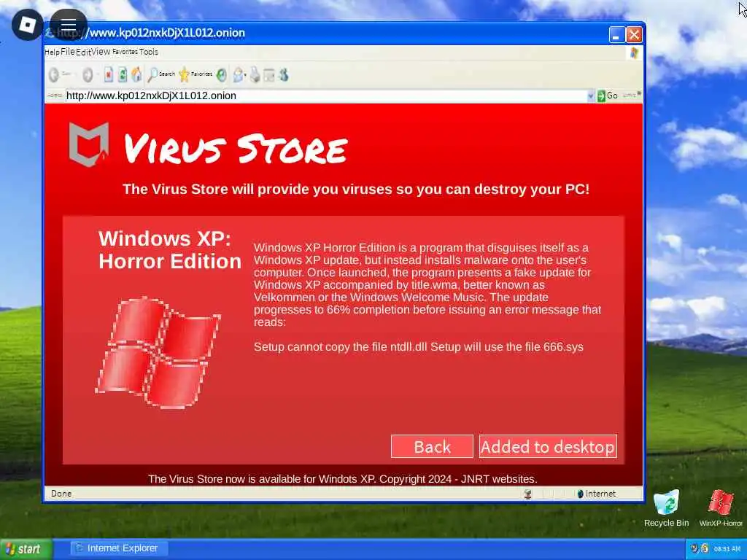Click the first system tray icon

click(x=694, y=548)
